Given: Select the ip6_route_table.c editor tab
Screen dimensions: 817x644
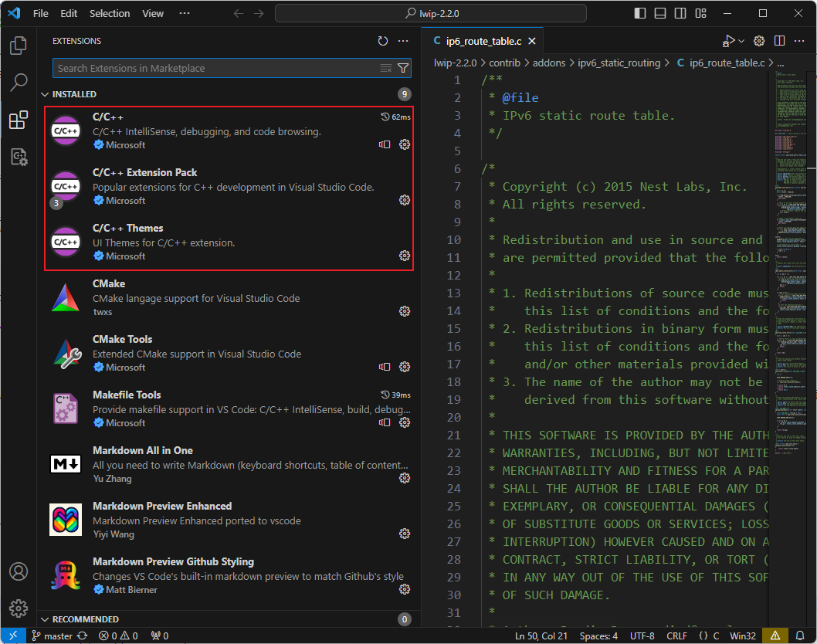Looking at the screenshot, I should (483, 41).
